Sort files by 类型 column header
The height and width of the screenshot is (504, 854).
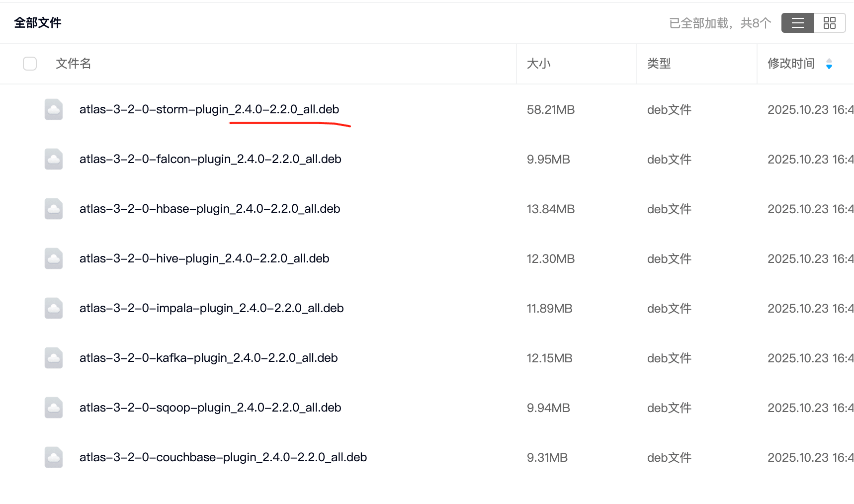click(x=659, y=64)
